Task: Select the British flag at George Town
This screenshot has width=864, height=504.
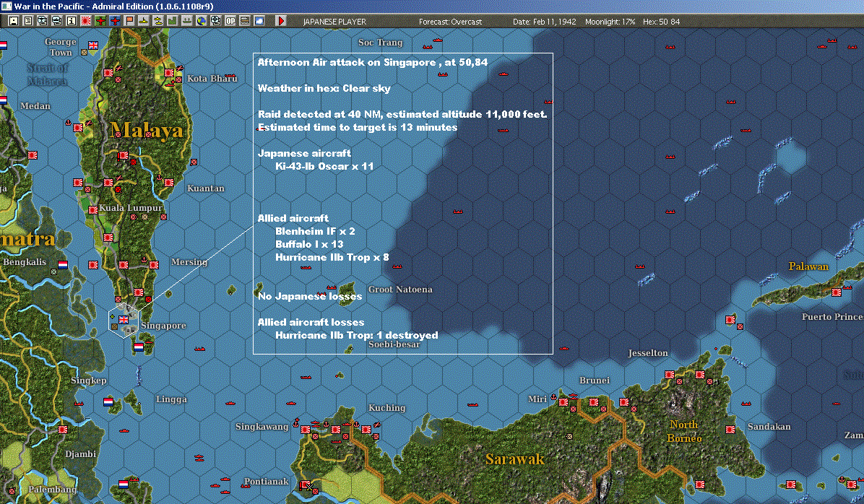Action: point(93,45)
